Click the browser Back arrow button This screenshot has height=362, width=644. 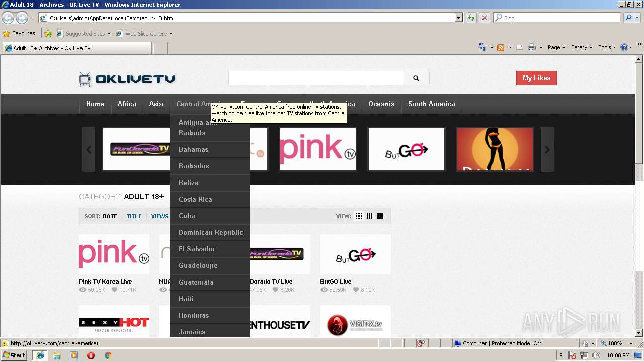coord(8,18)
